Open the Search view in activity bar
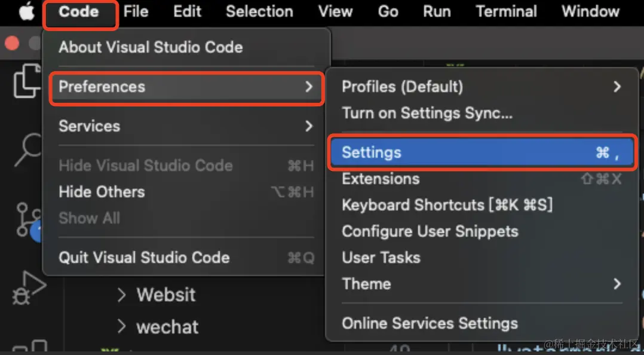 click(x=28, y=149)
